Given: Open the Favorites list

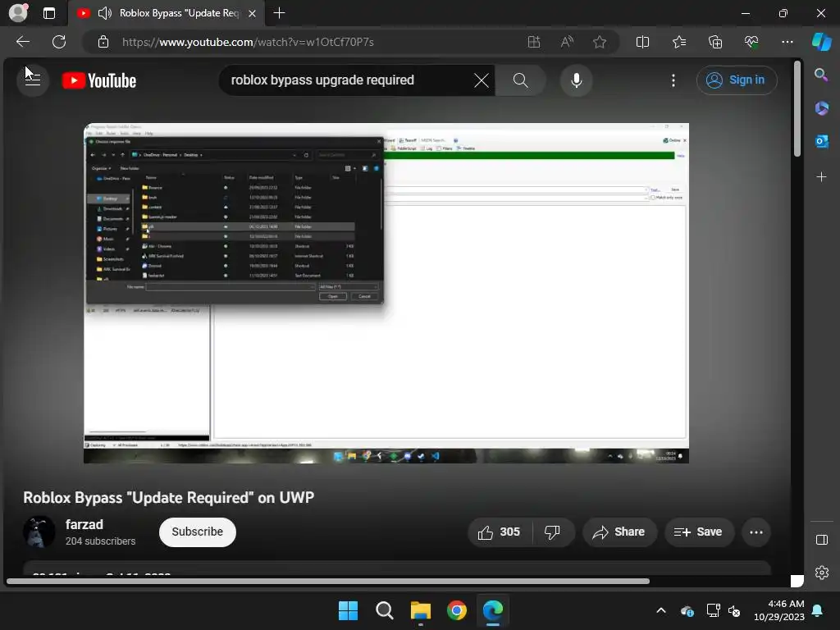Looking at the screenshot, I should coord(678,42).
